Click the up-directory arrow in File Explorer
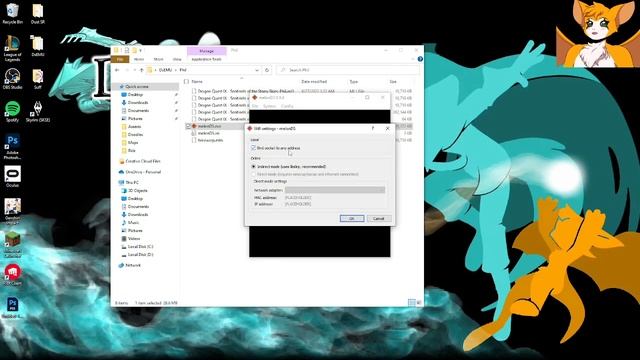This screenshot has width=640, height=360. (x=142, y=70)
